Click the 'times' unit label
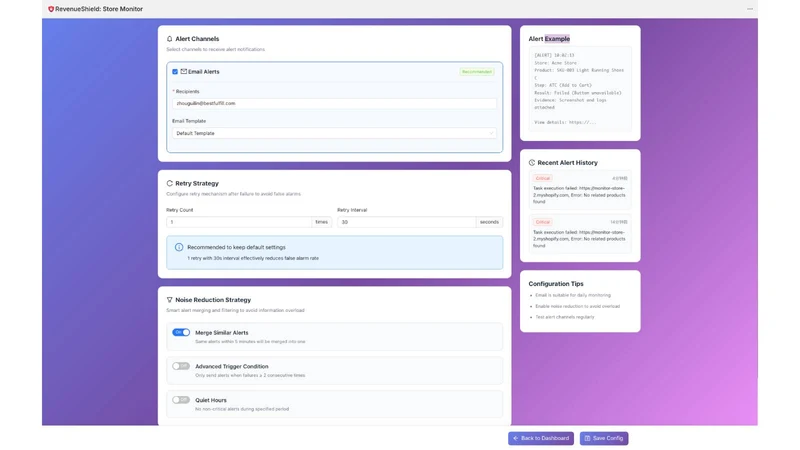Image resolution: width=800 pixels, height=450 pixels. point(321,222)
